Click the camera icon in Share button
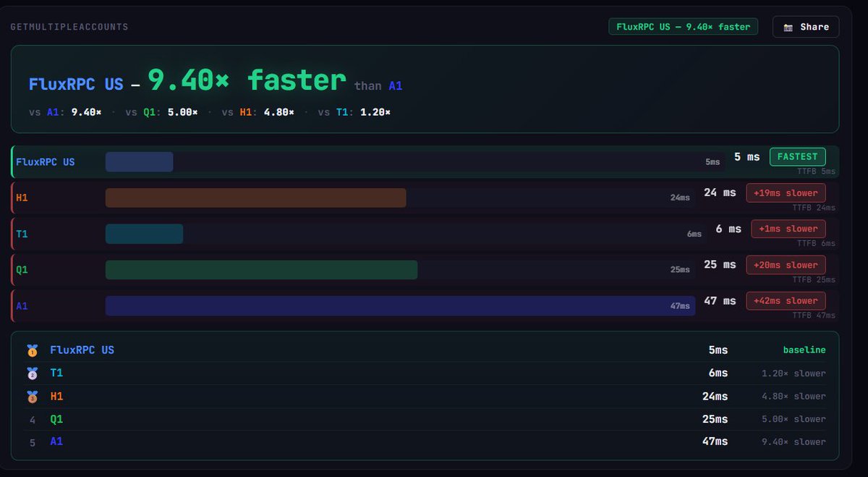Image resolution: width=868 pixels, height=477 pixels. coord(788,28)
